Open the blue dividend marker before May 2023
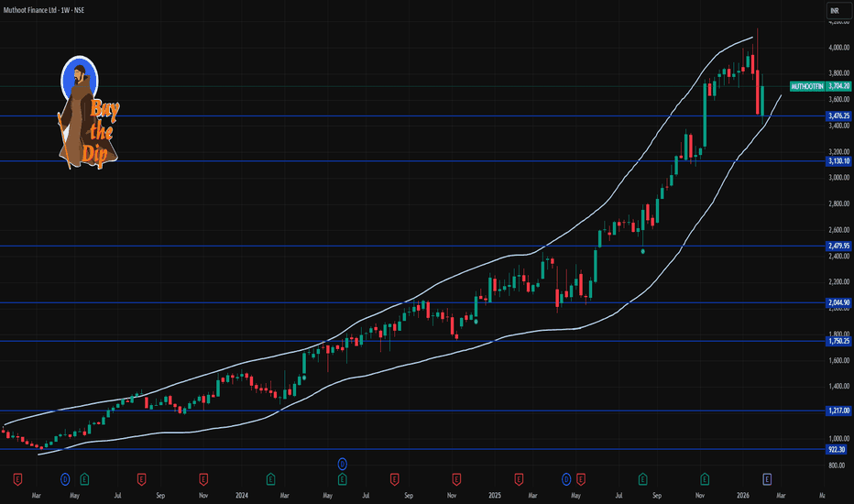Viewport: 854px width, 504px height. pyautogui.click(x=65, y=479)
